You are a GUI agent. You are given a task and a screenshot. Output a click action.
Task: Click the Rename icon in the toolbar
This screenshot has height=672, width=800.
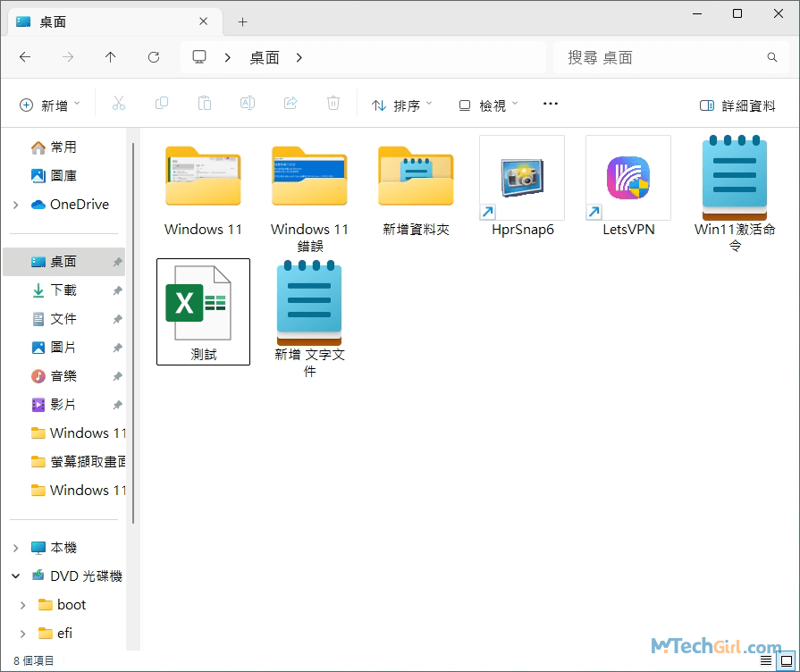[x=247, y=103]
